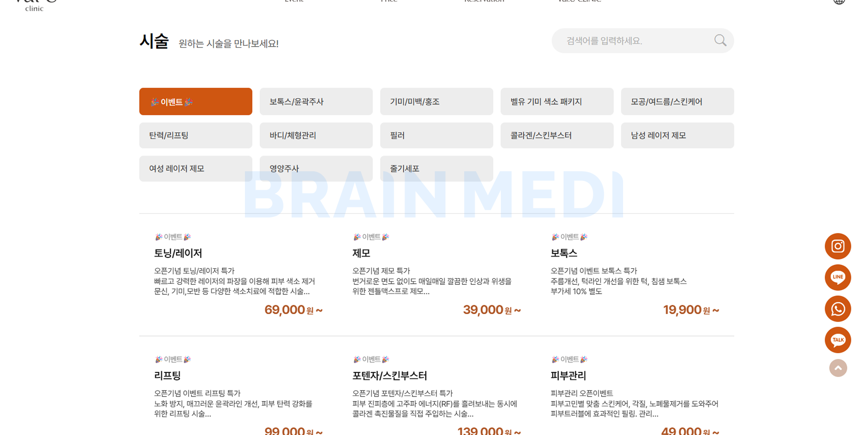
Task: Open the Event menu
Action: 293,1
